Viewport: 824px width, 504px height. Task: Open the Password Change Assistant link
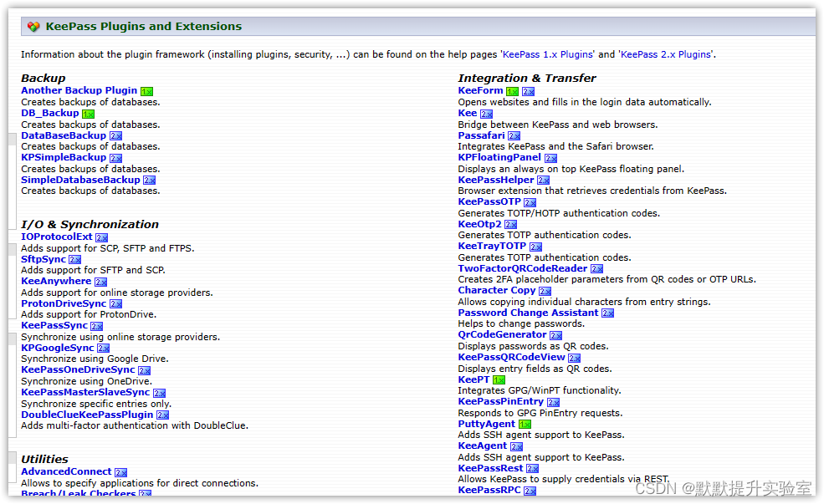tap(528, 313)
